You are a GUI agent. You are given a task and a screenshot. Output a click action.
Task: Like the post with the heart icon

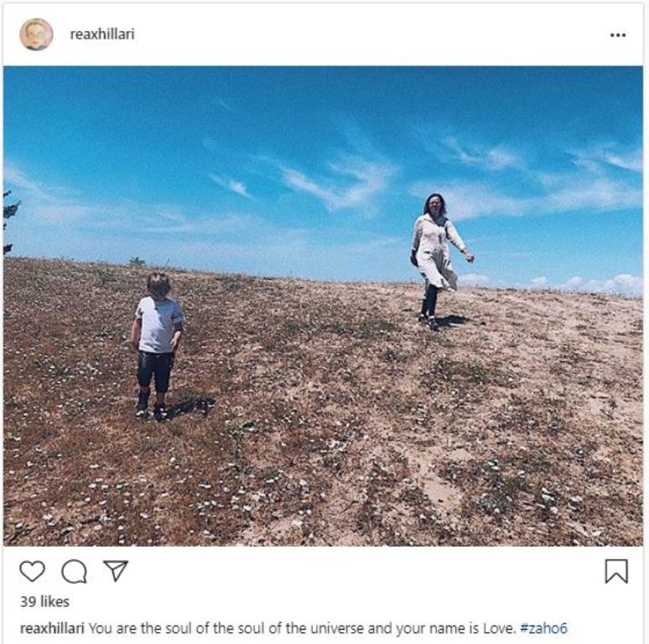click(x=33, y=572)
